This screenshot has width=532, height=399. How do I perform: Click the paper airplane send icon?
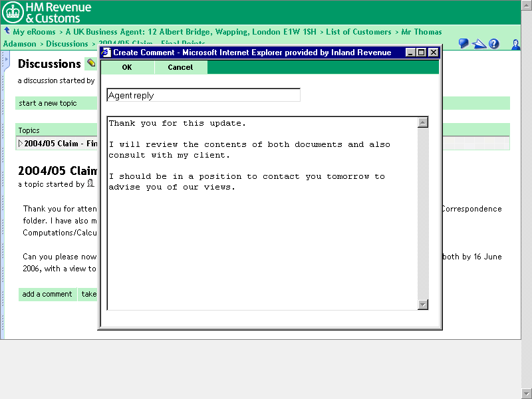[x=479, y=44]
